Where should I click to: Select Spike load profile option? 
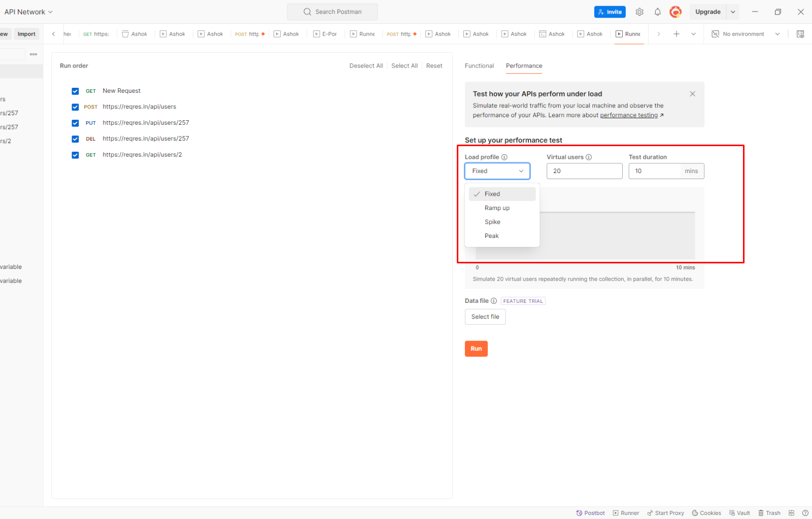(492, 222)
